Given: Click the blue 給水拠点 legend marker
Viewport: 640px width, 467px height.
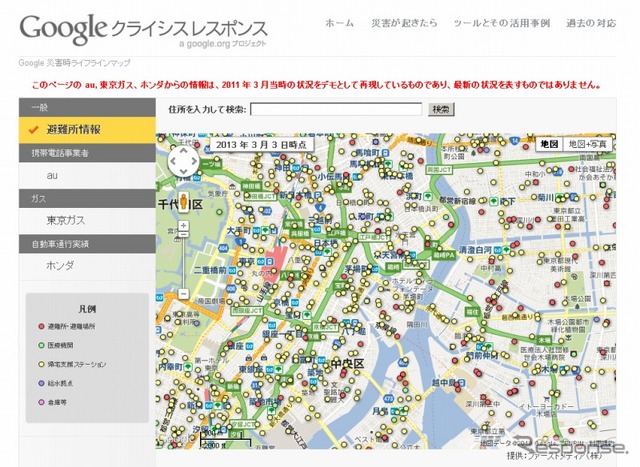Looking at the screenshot, I should click(x=41, y=383).
